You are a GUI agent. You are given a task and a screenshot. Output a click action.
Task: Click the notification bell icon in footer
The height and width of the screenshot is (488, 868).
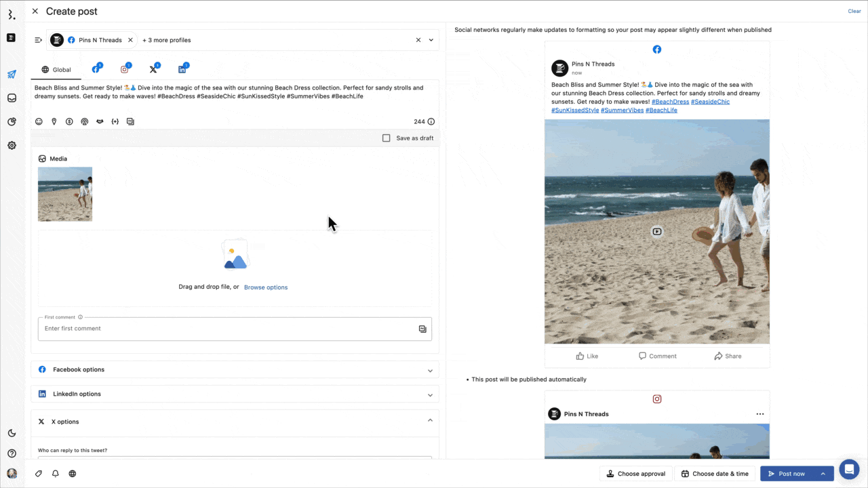[x=56, y=474]
